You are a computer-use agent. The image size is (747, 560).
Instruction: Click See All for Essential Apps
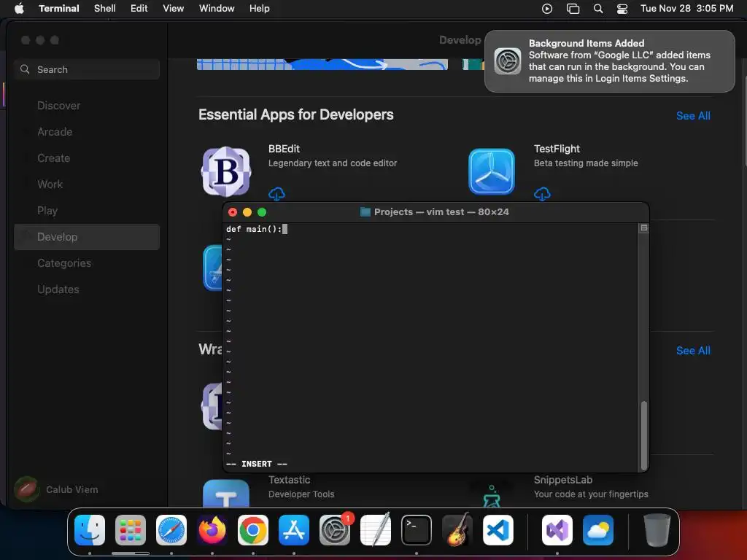693,116
